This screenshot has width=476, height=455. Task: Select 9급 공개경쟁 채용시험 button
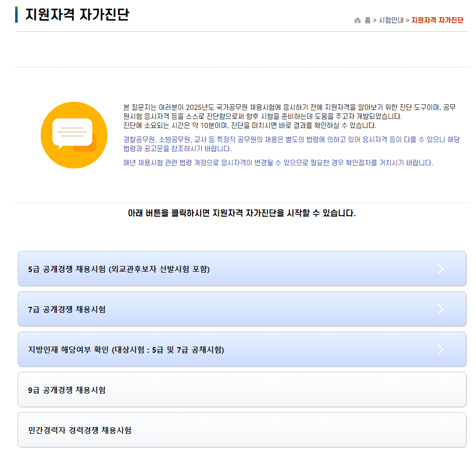tap(242, 389)
